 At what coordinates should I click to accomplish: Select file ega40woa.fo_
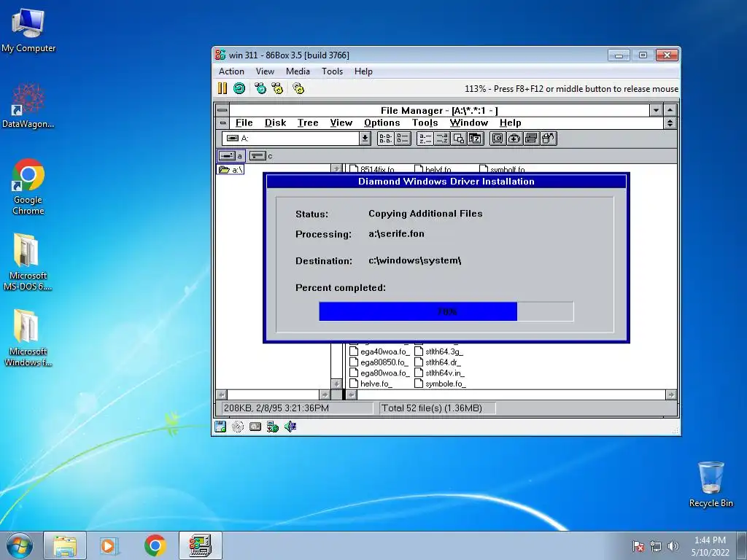pyautogui.click(x=379, y=351)
